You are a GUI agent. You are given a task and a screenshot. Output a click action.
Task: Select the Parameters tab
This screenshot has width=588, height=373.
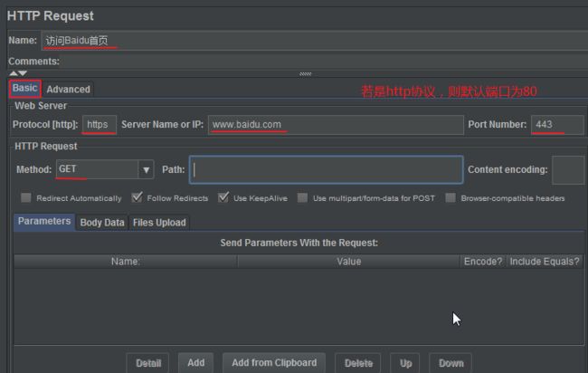pos(44,222)
